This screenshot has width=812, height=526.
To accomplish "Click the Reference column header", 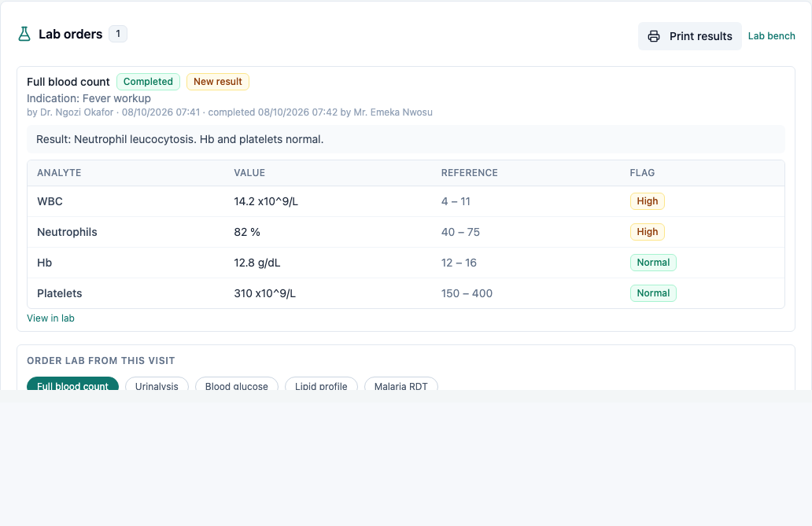I will pos(470,173).
